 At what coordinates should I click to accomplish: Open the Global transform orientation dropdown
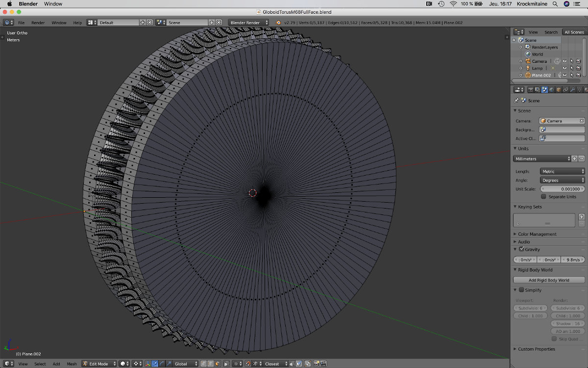(x=186, y=364)
